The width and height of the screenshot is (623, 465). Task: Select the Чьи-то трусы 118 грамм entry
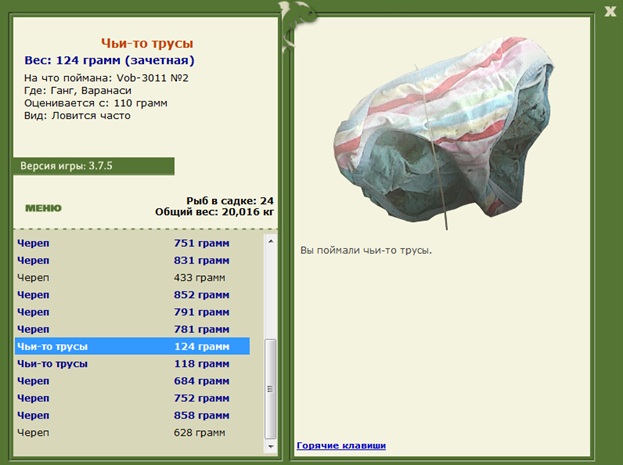click(132, 364)
